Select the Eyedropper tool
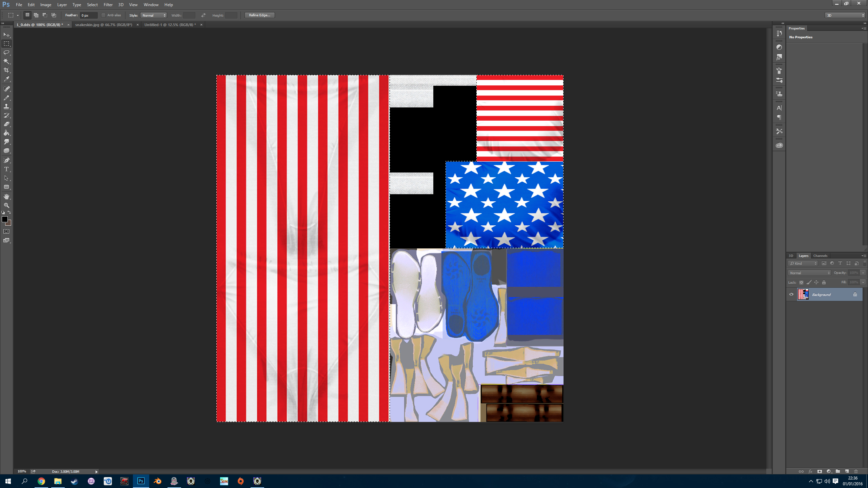868x488 pixels. pos(6,79)
